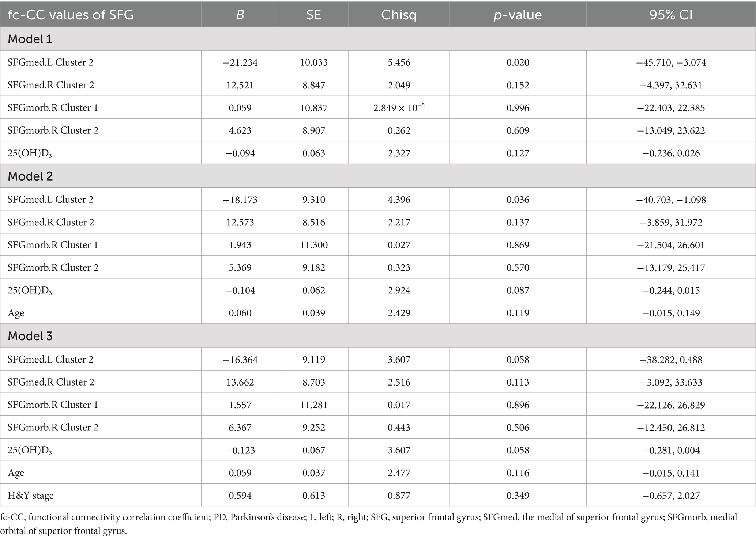Select the SE column header
The width and height of the screenshot is (756, 539).
pos(313,15)
